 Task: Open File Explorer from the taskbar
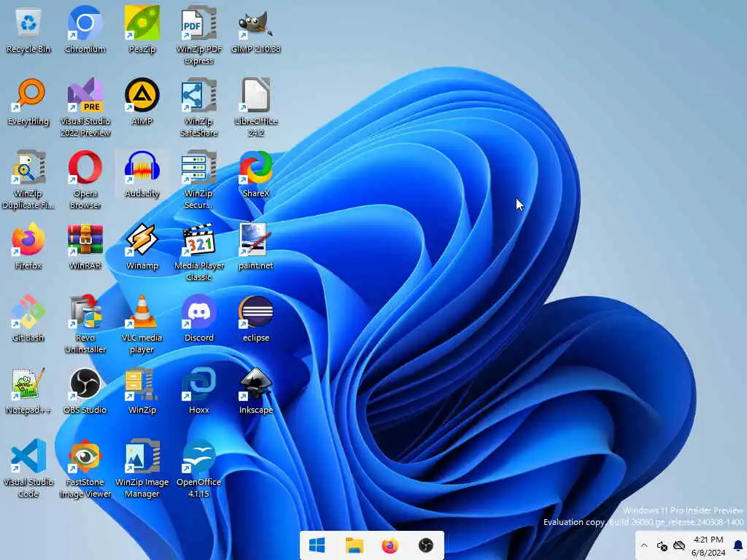coord(354,545)
